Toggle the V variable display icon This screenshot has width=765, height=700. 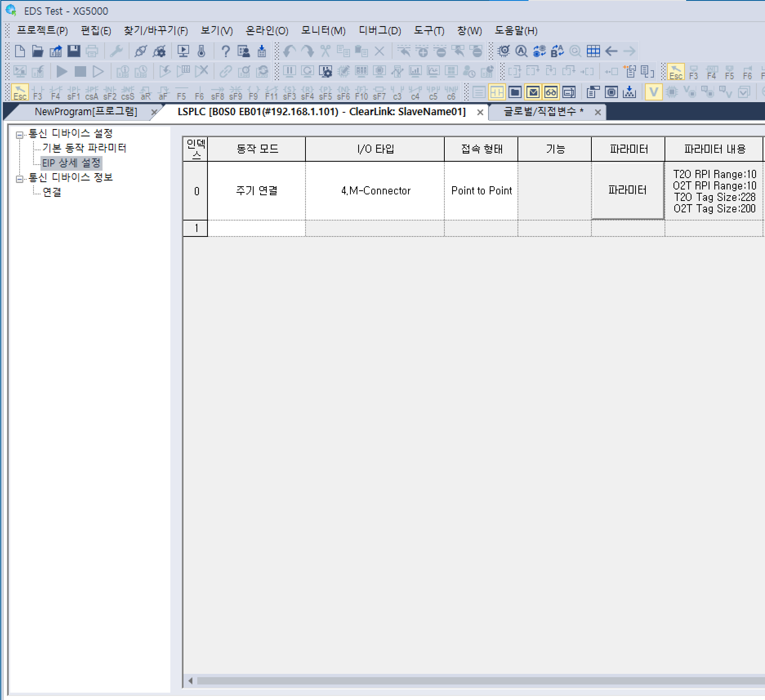point(653,92)
